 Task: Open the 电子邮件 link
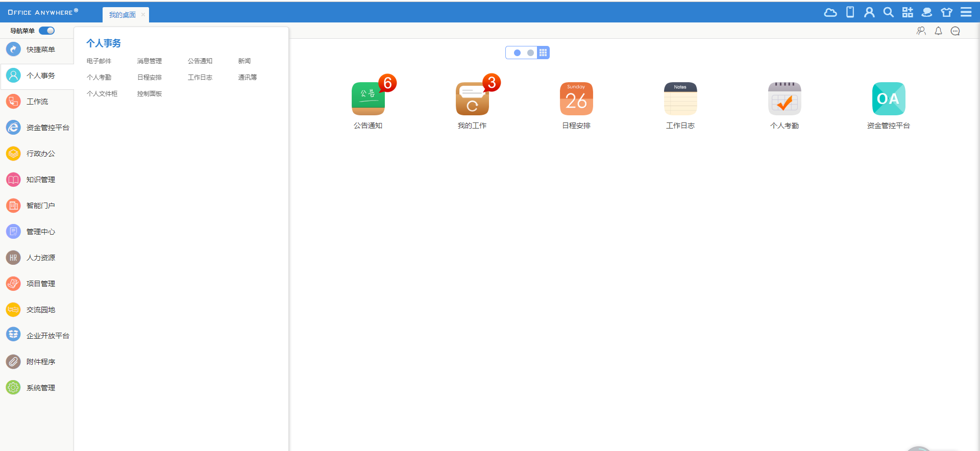99,61
